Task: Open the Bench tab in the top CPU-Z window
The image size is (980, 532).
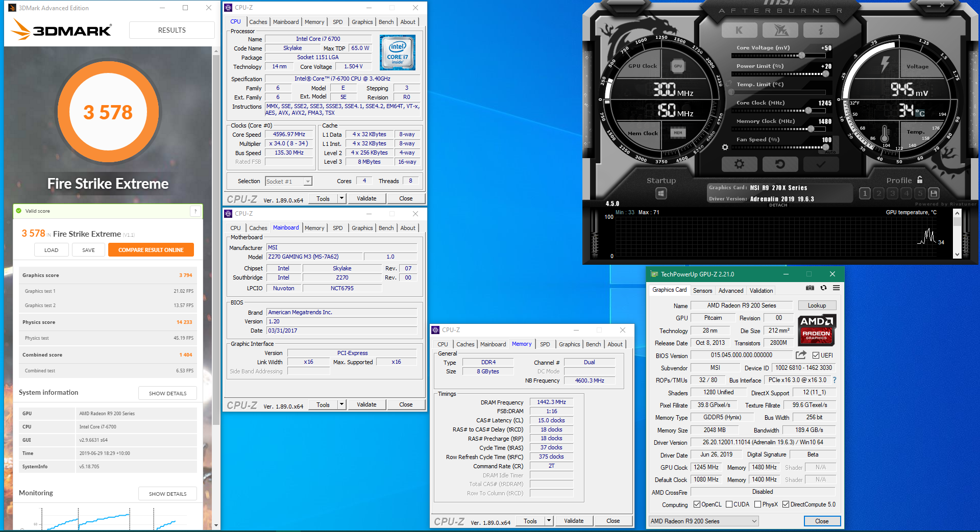Action: click(386, 22)
